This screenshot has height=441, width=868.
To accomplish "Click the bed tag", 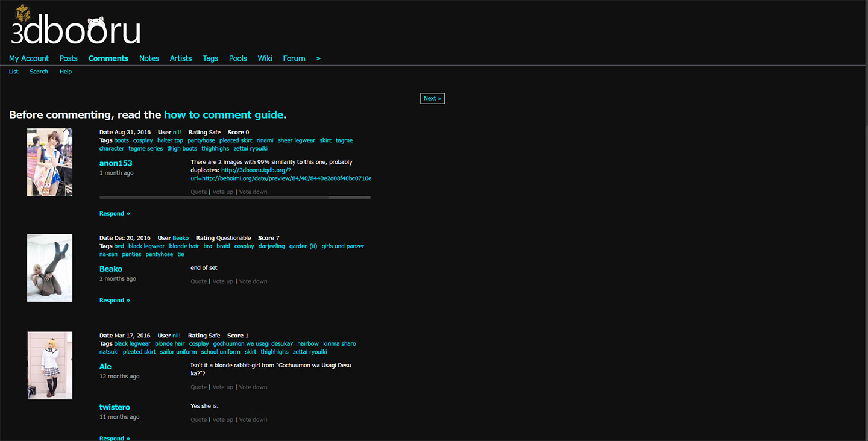I will [x=119, y=246].
